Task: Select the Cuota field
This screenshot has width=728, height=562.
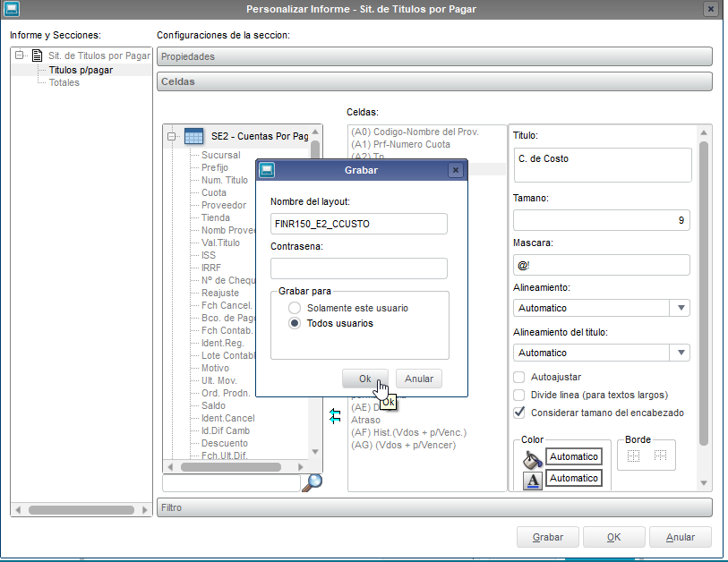Action: tap(214, 192)
